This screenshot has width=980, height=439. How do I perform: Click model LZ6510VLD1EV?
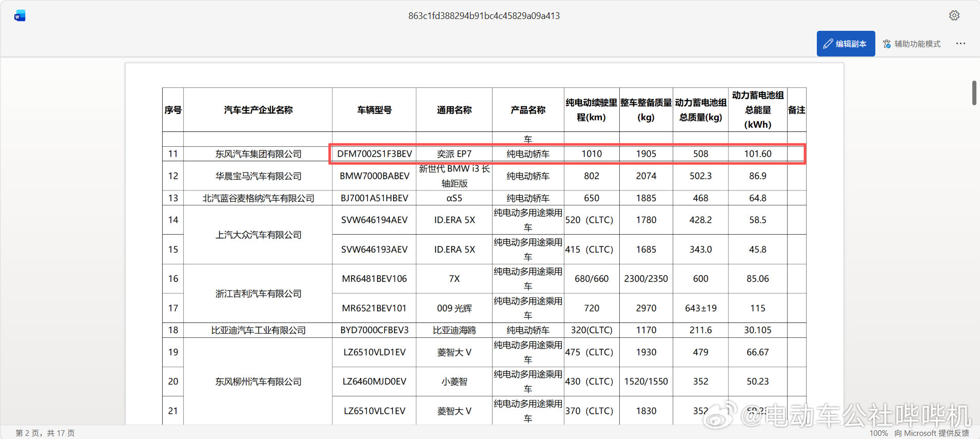(375, 352)
